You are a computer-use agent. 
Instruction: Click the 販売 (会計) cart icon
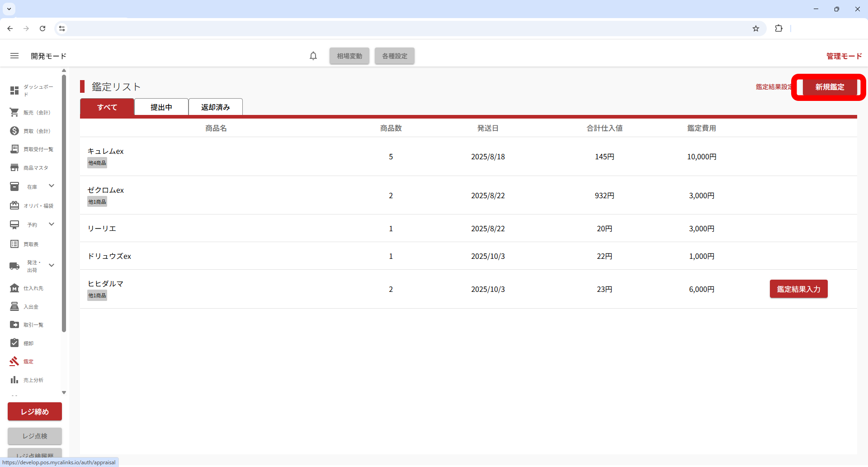coord(14,112)
